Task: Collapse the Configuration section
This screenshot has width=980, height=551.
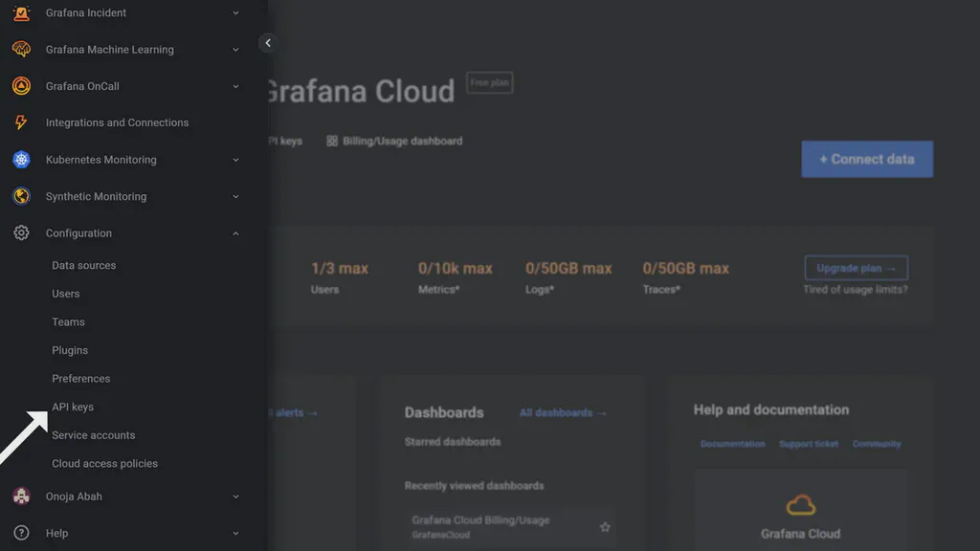Action: click(235, 232)
